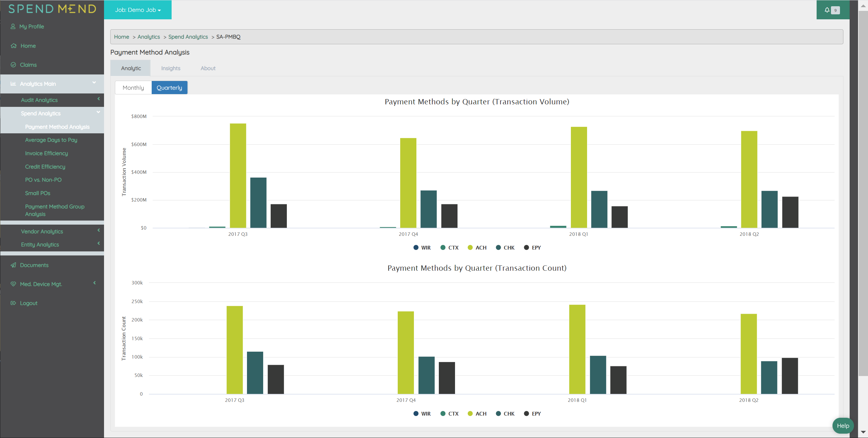Viewport: 868px width, 438px height.
Task: Click the Claims checkmark circle icon
Action: tap(13, 65)
